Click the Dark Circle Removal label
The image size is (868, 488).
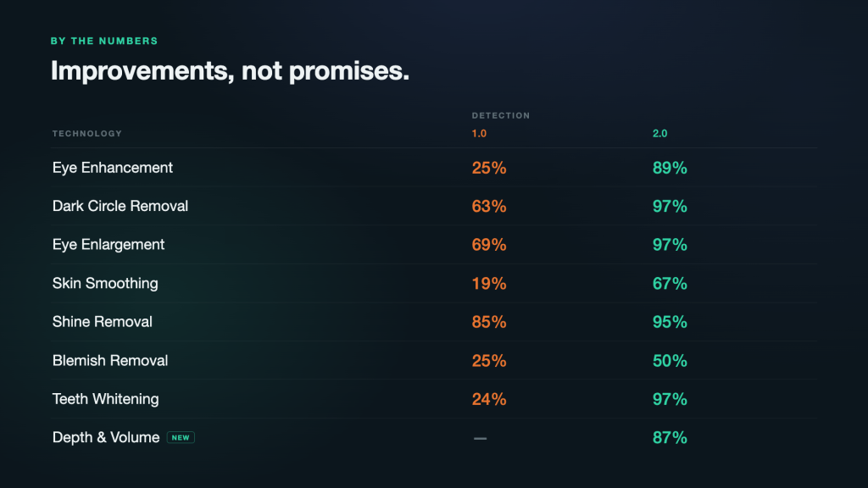coord(120,206)
